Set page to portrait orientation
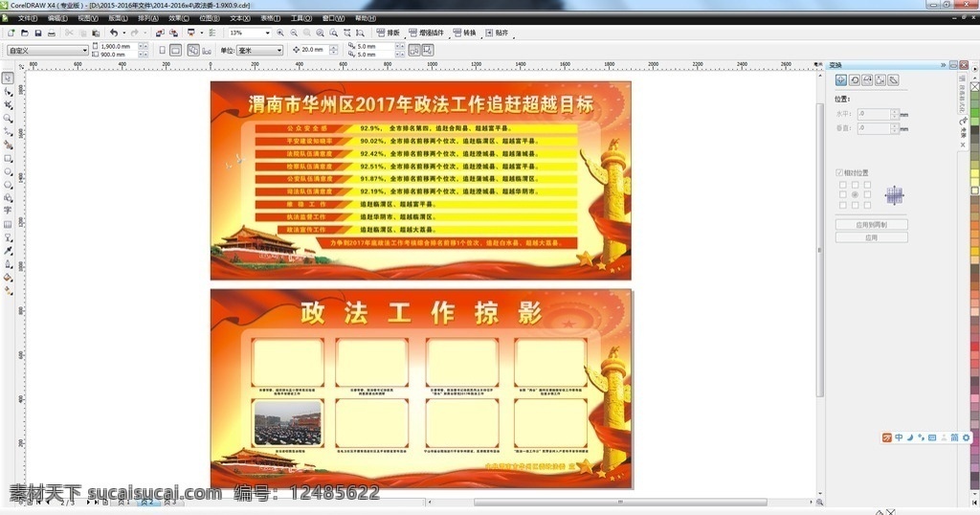Screen dimensions: 980x515 click(x=163, y=50)
